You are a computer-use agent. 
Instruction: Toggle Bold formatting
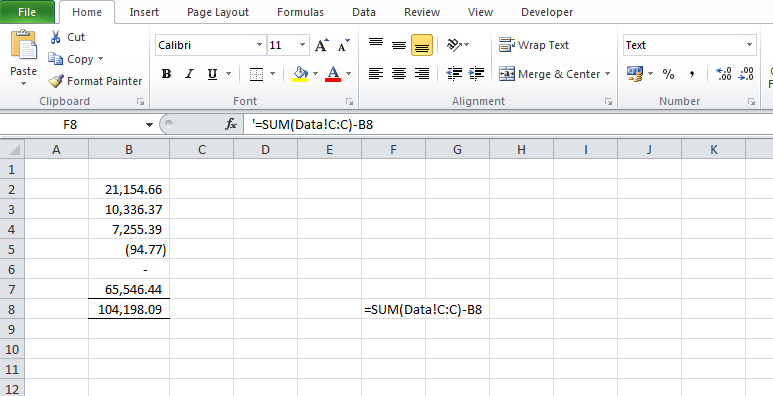point(167,74)
